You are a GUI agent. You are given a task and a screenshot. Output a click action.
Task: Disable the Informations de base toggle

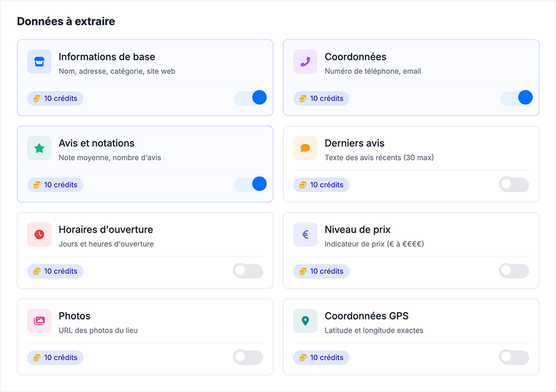250,97
